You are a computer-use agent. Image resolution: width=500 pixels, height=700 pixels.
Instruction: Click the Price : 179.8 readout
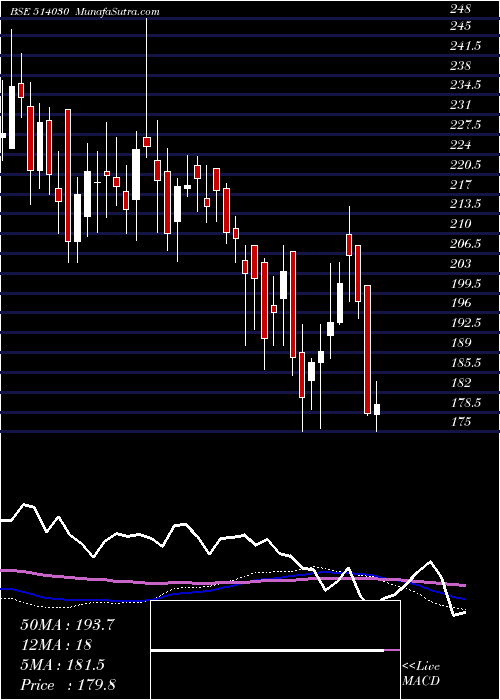tap(67, 685)
